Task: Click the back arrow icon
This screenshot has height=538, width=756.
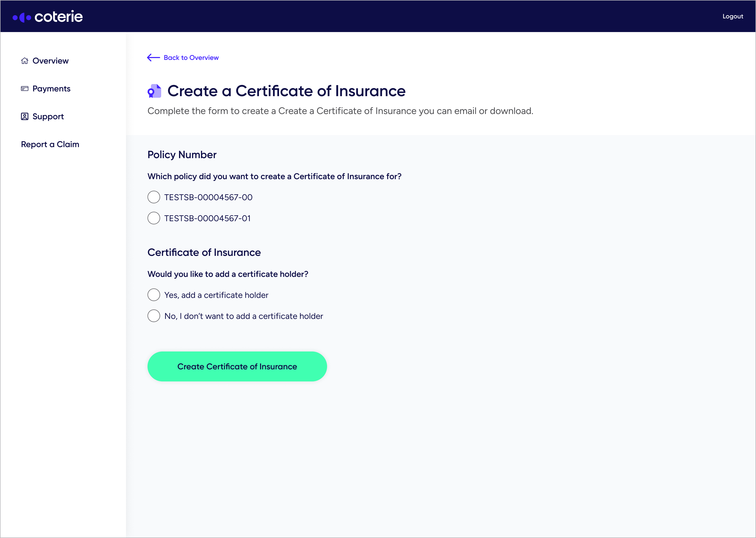Action: [x=153, y=58]
